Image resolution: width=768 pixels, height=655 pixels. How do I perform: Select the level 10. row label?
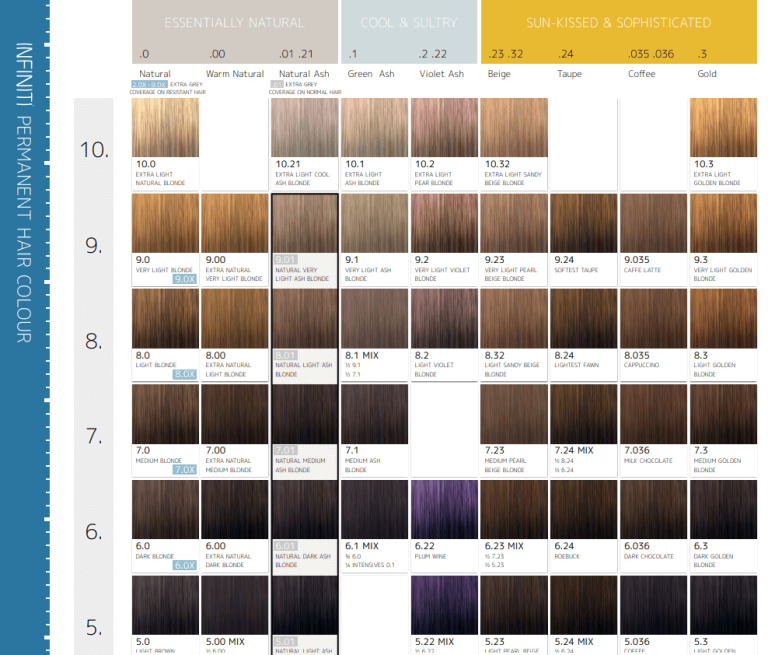tap(94, 150)
